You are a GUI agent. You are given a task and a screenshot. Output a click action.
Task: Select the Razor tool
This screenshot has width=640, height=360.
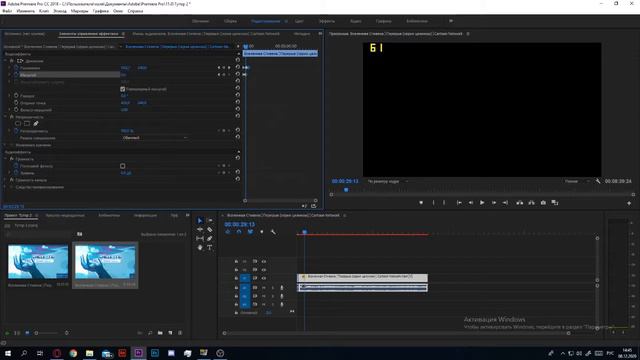click(209, 229)
